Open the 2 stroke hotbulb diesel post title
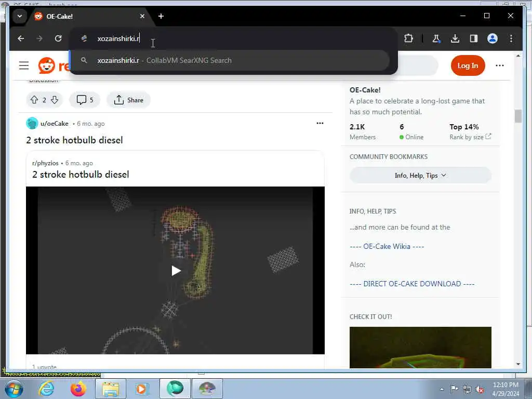 pyautogui.click(x=74, y=140)
